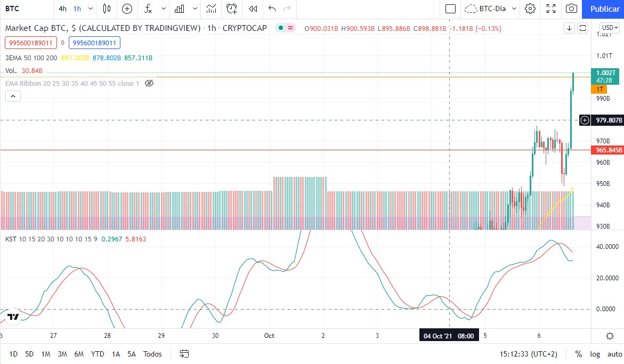The image size is (624, 364).
Task: Add a comparison symbol with the plus icon
Action: pyautogui.click(x=126, y=9)
